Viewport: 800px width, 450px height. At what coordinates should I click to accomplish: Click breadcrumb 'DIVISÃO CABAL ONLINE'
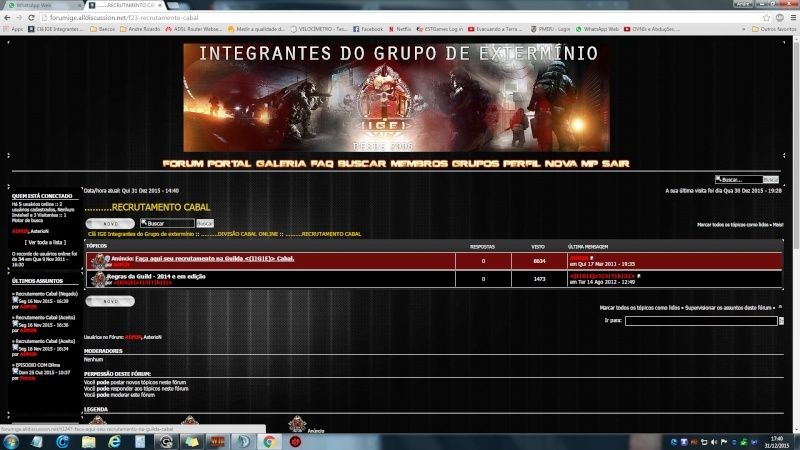pyautogui.click(x=239, y=234)
